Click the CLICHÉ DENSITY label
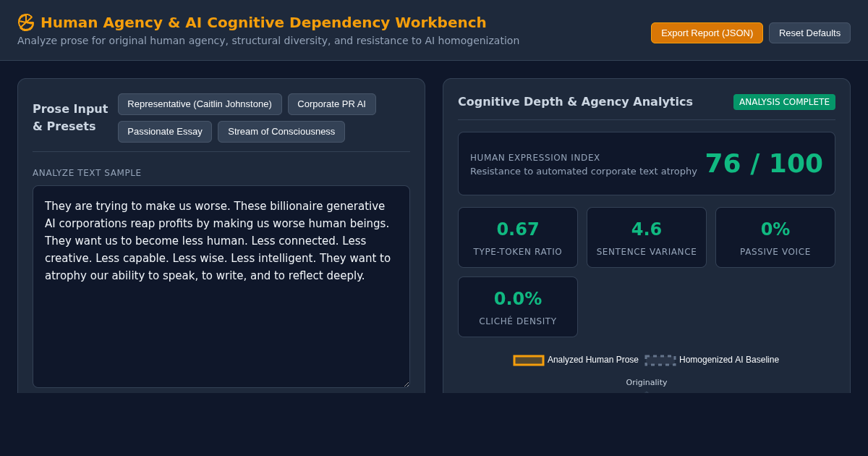Screen dimensions: 868x456 pyautogui.click(x=518, y=321)
